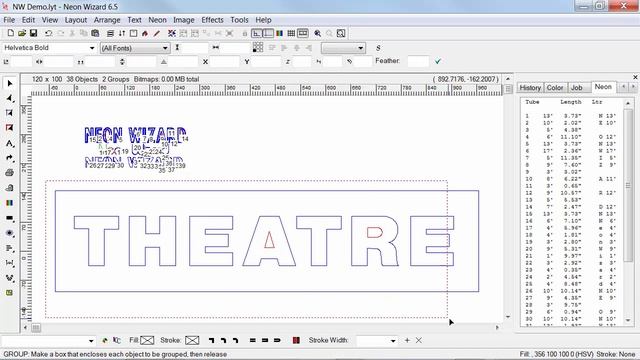Select the red crop square tool
The image size is (640, 360).
click(9, 128)
